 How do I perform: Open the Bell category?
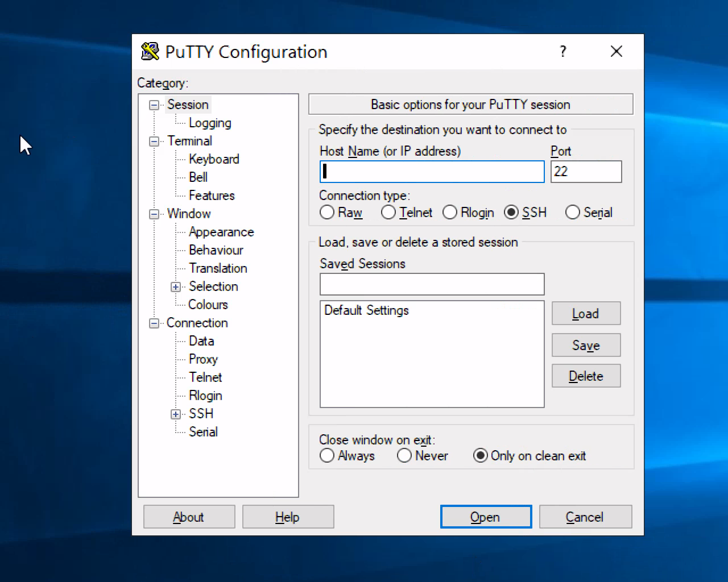198,177
